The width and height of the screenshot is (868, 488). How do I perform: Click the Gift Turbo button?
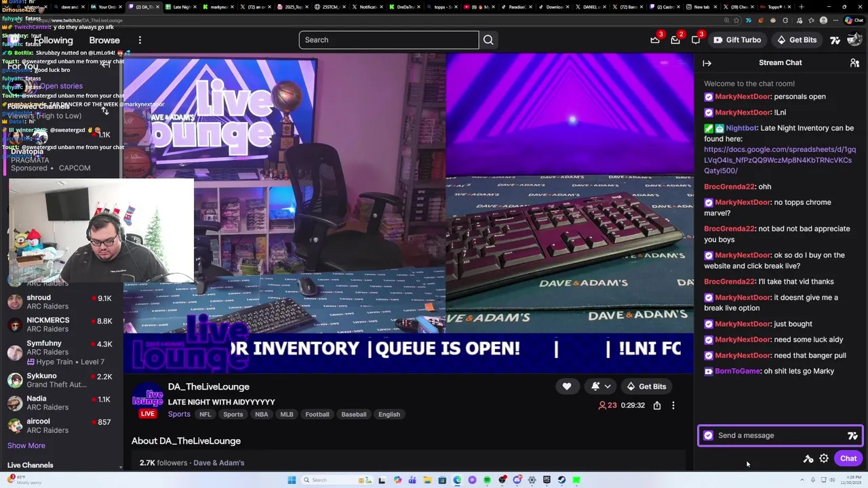(737, 40)
